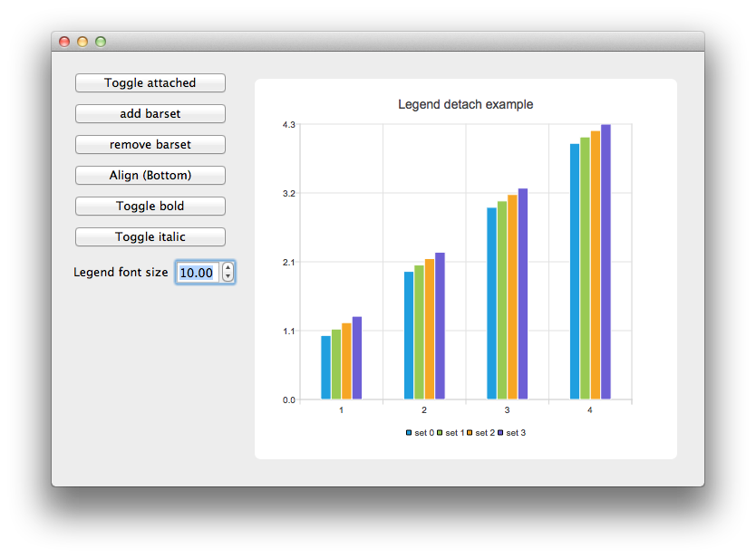
Task: Click the set 1 legend marker
Action: pyautogui.click(x=441, y=433)
